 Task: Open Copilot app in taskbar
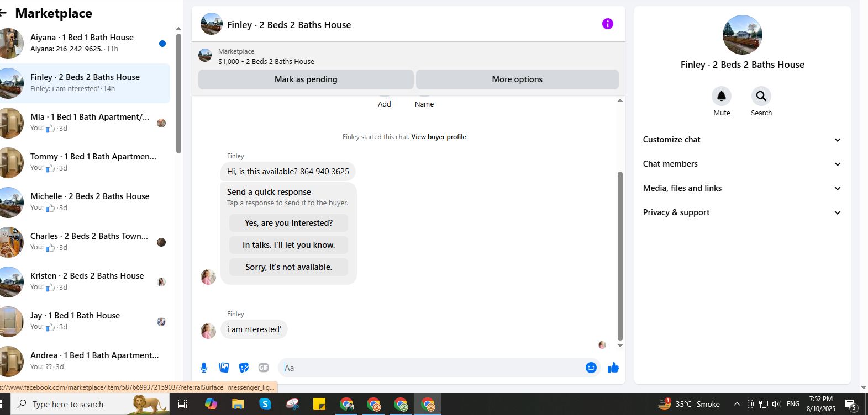211,404
